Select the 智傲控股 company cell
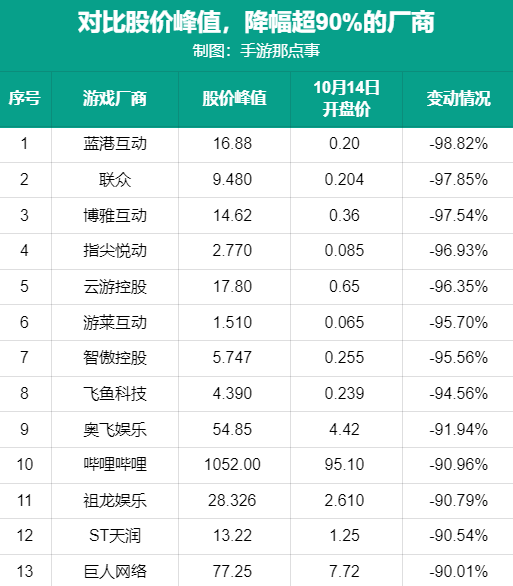This screenshot has height=586, width=513. (115, 358)
